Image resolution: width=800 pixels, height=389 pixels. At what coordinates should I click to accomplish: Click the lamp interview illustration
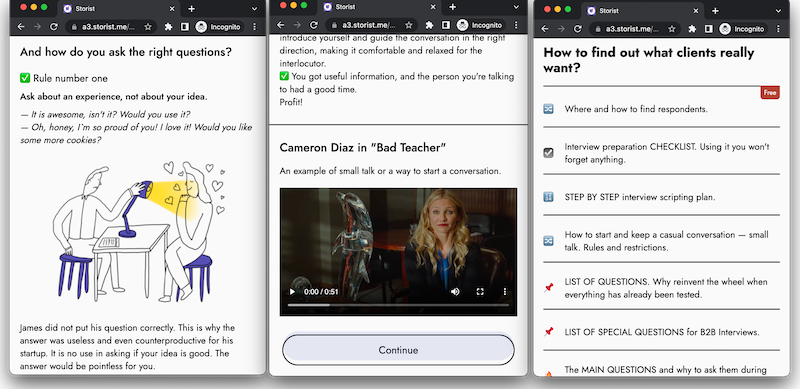tap(138, 231)
